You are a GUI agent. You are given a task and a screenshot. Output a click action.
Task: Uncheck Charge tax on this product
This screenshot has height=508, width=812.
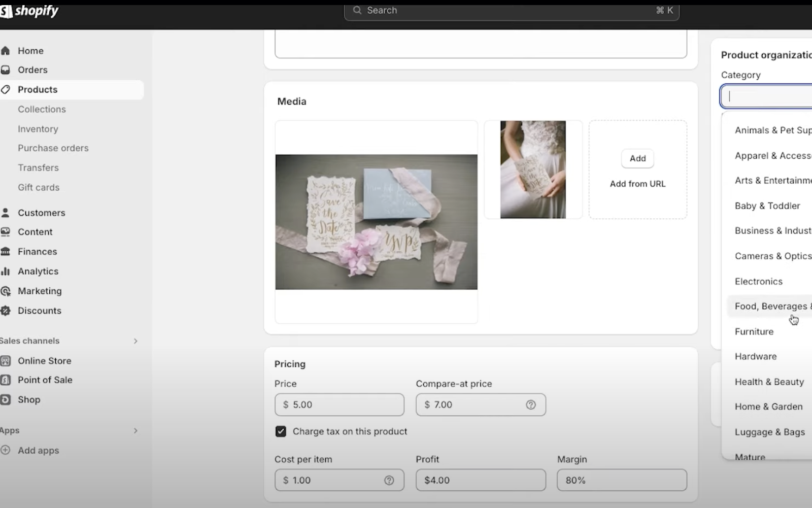(281, 431)
